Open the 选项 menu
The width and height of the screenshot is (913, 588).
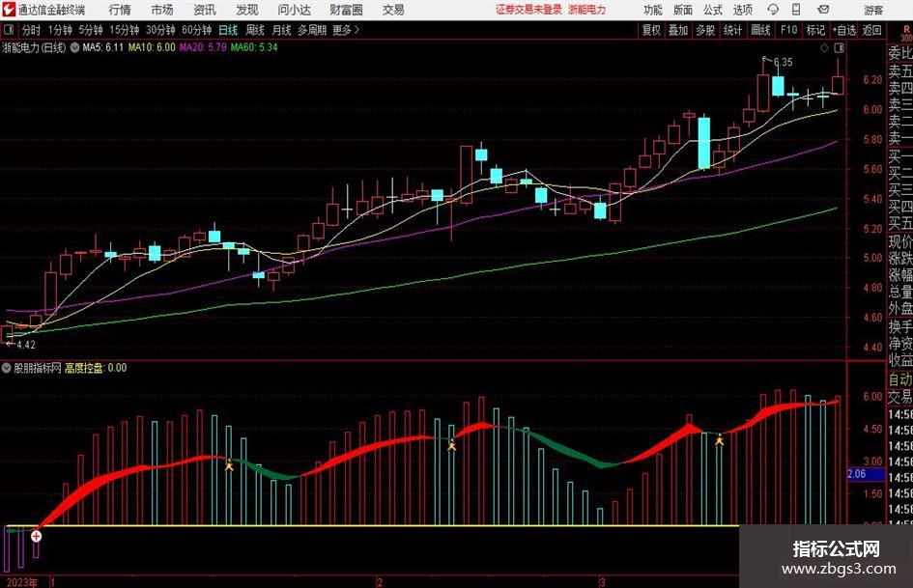point(742,10)
